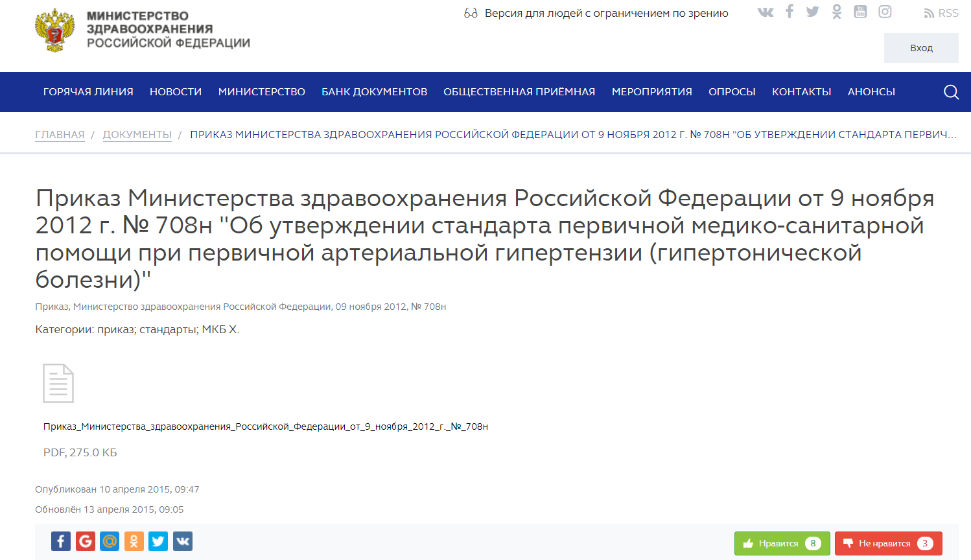Click the Обновлён 13 апреля 2015 text
Viewport: 971px width, 560px height.
tap(110, 509)
